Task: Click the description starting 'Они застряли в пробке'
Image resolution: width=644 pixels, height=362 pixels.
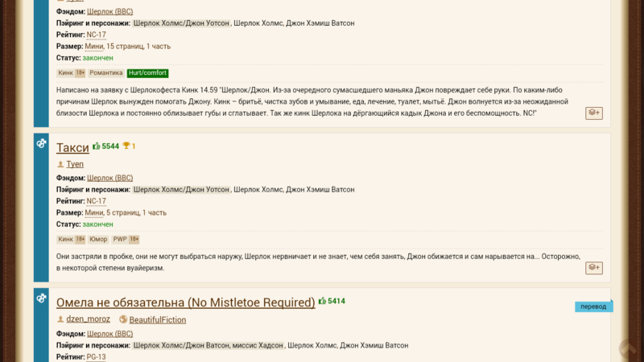Action: pos(318,262)
